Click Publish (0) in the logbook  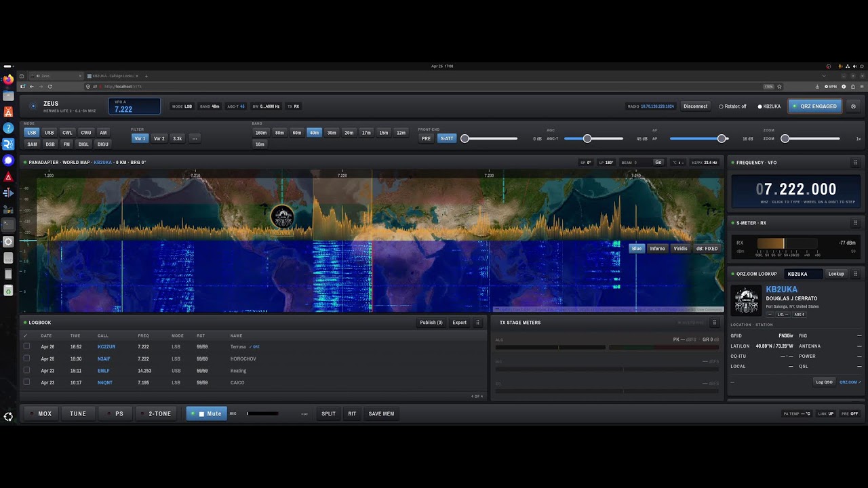[x=431, y=323]
